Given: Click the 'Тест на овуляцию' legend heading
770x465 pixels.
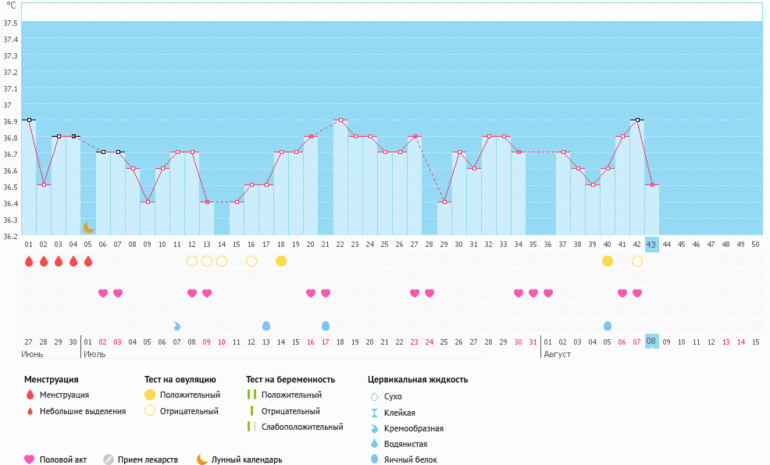Looking at the screenshot, I should pyautogui.click(x=180, y=379).
